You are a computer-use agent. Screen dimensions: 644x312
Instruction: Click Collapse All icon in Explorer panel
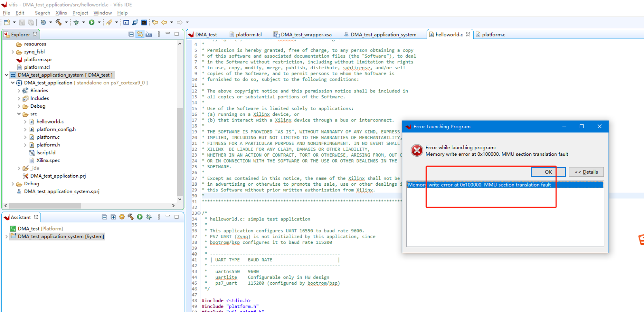pos(131,34)
